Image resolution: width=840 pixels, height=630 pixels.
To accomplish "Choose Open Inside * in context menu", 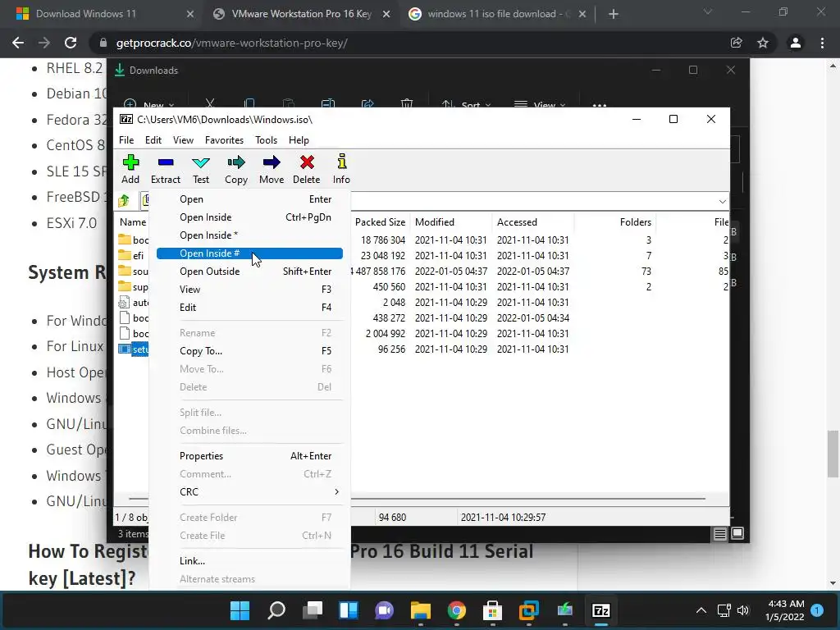I will coord(249,235).
